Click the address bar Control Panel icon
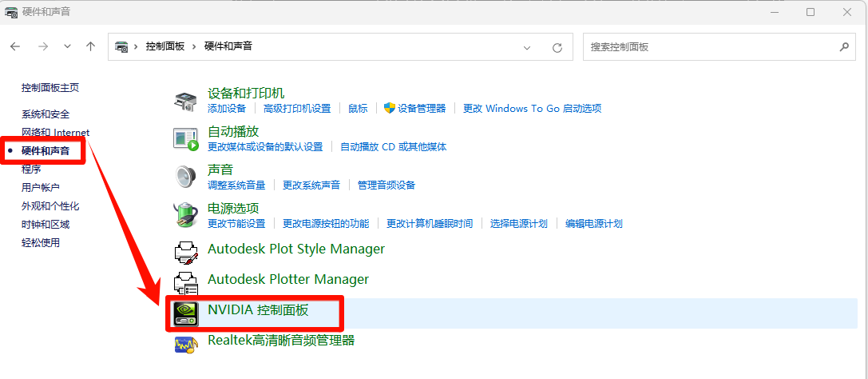 pos(122,47)
